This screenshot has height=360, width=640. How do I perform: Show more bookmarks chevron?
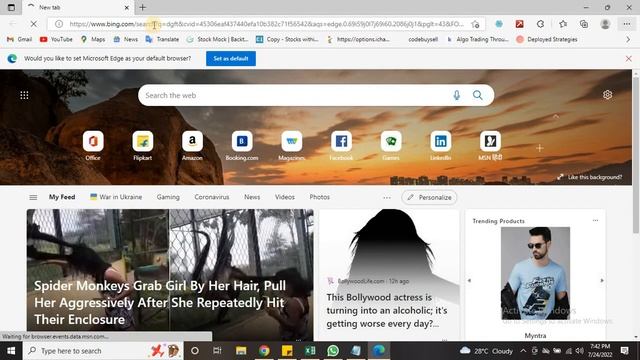628,39
